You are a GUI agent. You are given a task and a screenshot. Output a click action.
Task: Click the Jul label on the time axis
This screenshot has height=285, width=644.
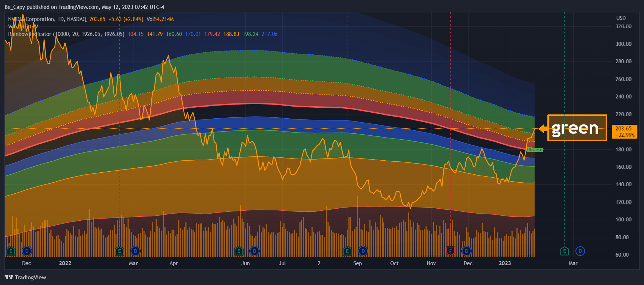pos(282,263)
